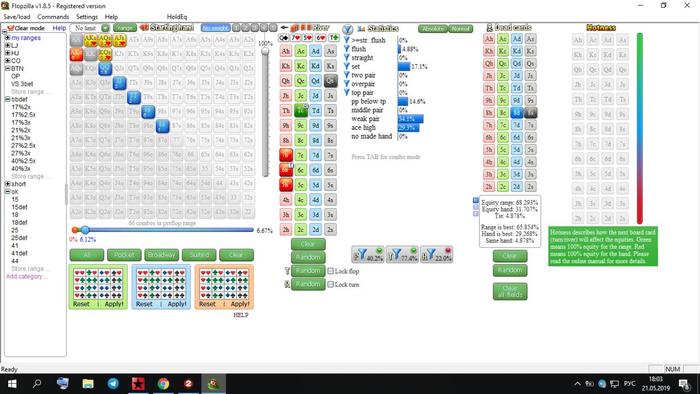The width and height of the screenshot is (700, 394).
Task: Expand the my ranges tree node
Action: tap(8, 38)
